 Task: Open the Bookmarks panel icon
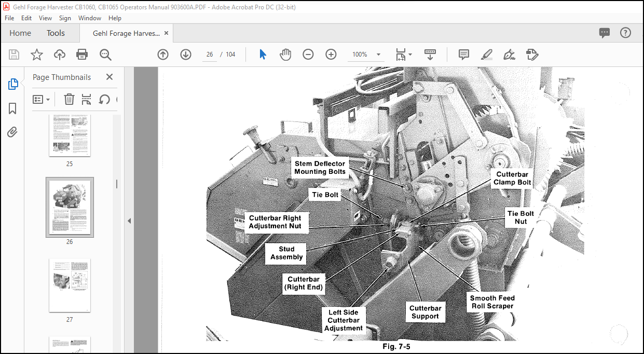13,108
